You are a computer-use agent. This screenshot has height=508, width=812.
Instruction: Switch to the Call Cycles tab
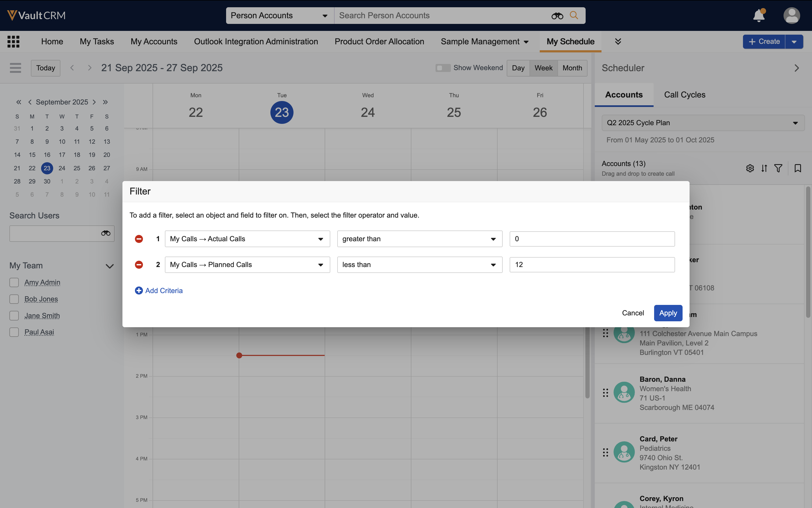click(684, 95)
